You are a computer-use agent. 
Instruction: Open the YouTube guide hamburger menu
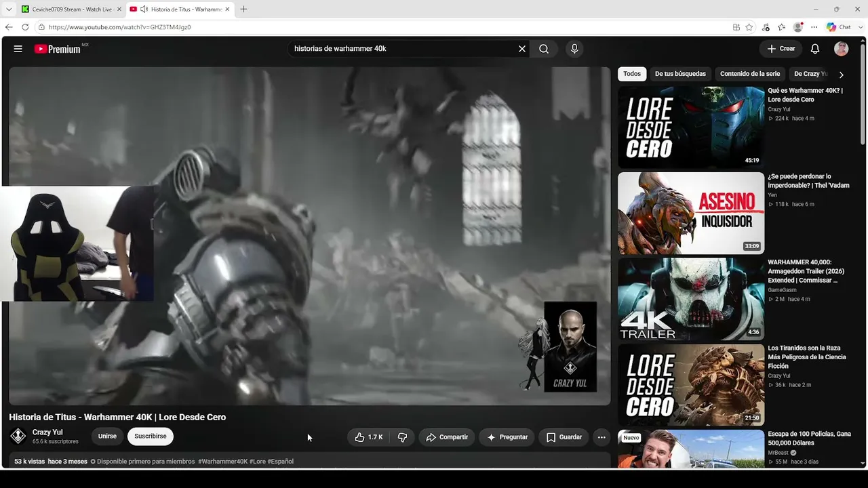click(x=18, y=49)
